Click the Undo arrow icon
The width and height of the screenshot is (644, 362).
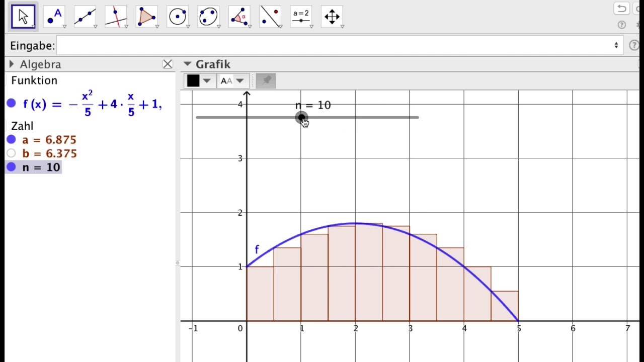[621, 9]
